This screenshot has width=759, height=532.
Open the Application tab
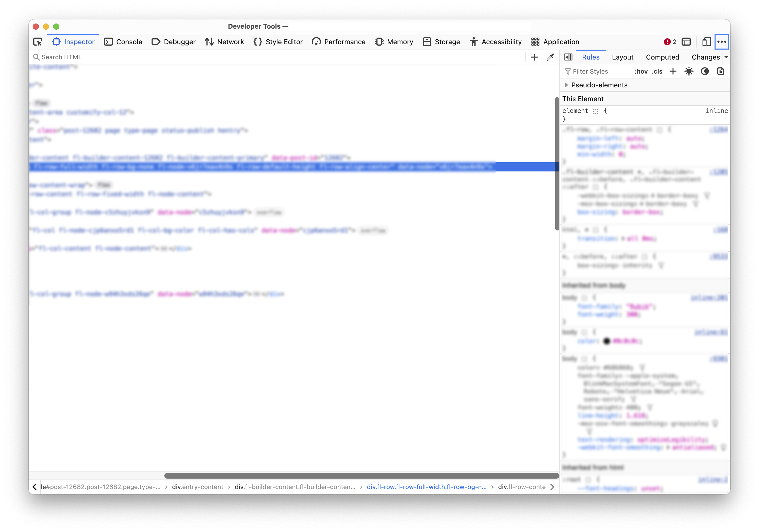(x=555, y=42)
